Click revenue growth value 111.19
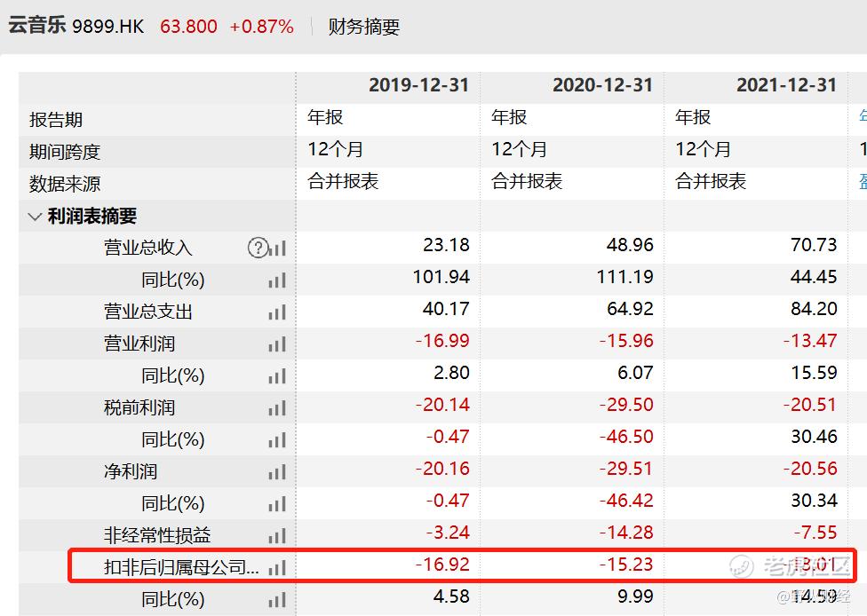Viewport: 867px width, 616px height. pyautogui.click(x=624, y=277)
